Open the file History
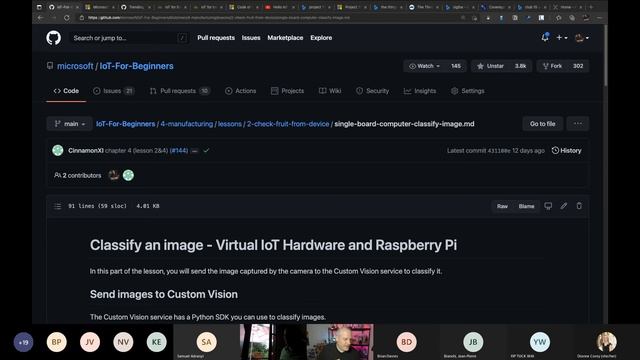 [567, 151]
